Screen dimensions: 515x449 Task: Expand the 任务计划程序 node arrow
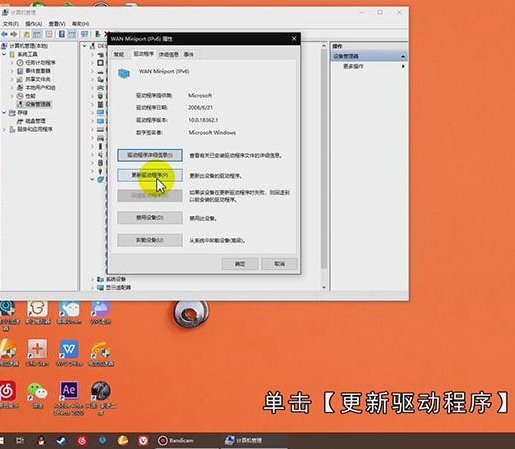pyautogui.click(x=12, y=63)
